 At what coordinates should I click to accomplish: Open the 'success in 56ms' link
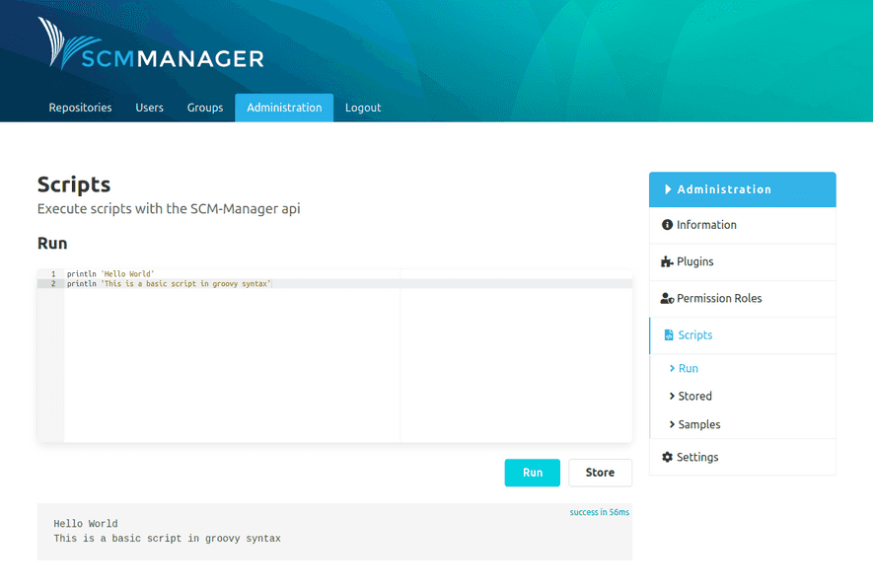pyautogui.click(x=599, y=512)
